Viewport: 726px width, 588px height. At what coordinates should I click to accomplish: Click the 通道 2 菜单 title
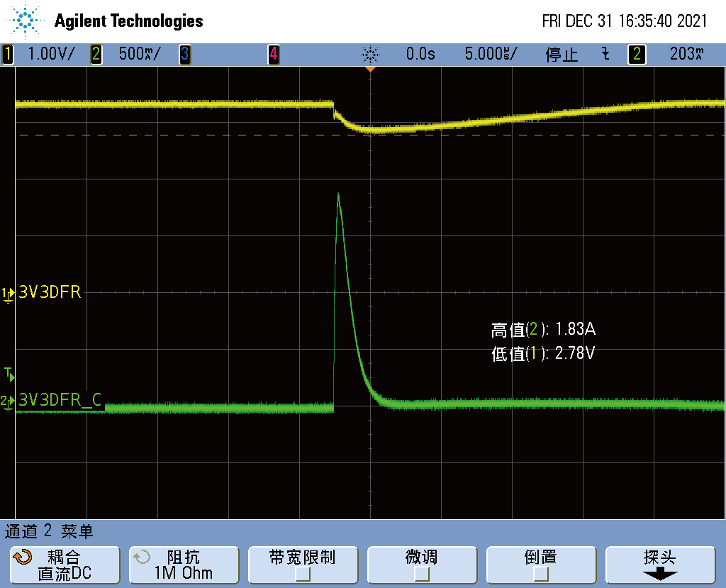pyautogui.click(x=50, y=531)
